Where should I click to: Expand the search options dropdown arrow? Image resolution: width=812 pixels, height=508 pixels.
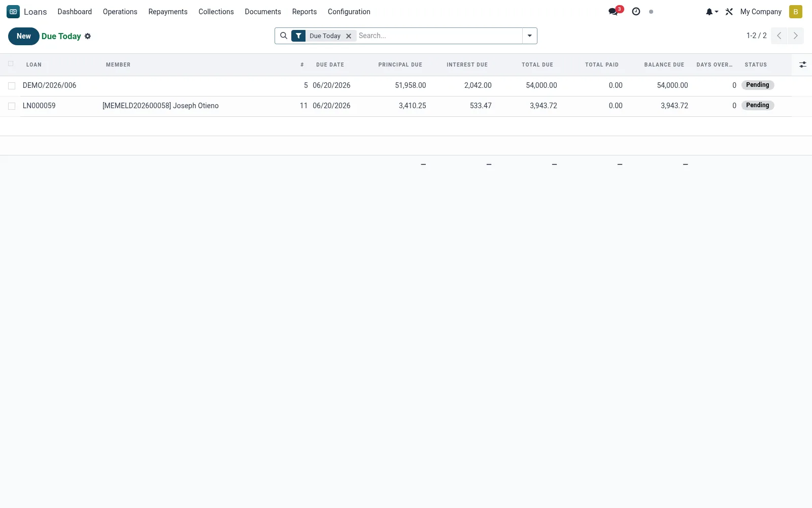click(529, 36)
